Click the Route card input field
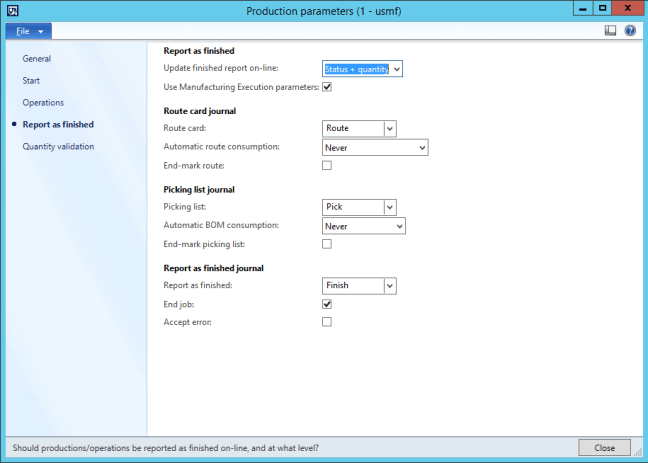Viewport: 648px width, 463px height. coord(353,129)
